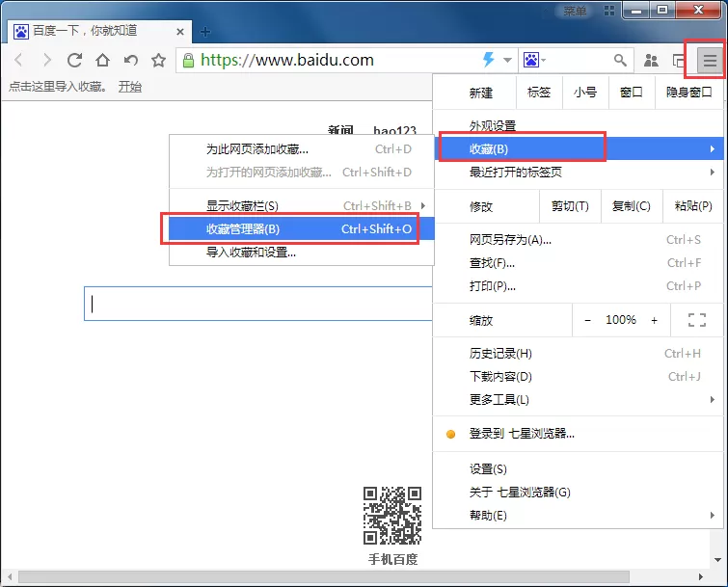Screen dimensions: 728x587
Task: Open dropdown next to lightning icon
Action: [507, 60]
